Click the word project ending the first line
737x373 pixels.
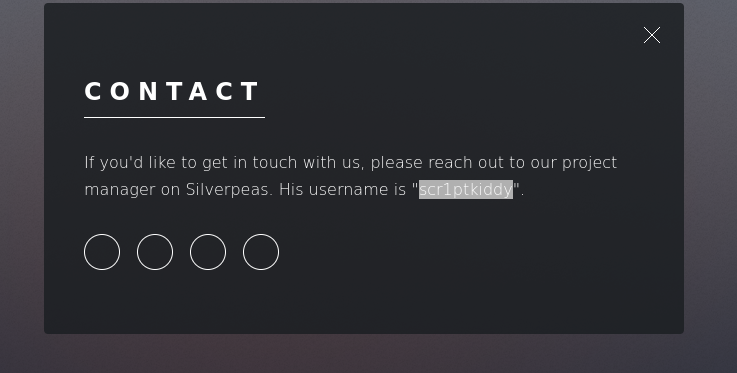(x=589, y=163)
